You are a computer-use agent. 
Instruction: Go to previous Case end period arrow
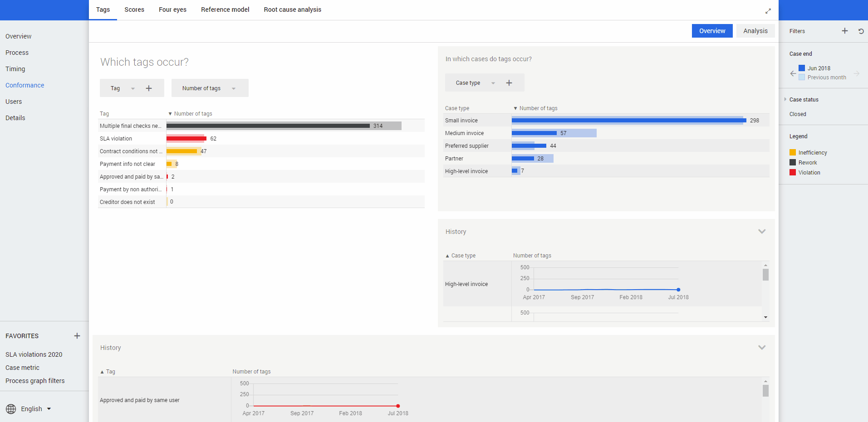pyautogui.click(x=793, y=73)
